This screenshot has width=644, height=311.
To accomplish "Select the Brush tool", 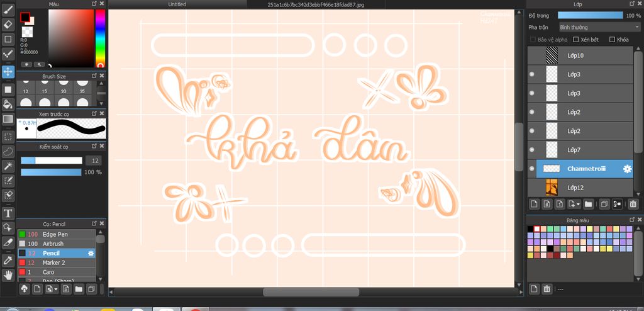I will tap(8, 10).
